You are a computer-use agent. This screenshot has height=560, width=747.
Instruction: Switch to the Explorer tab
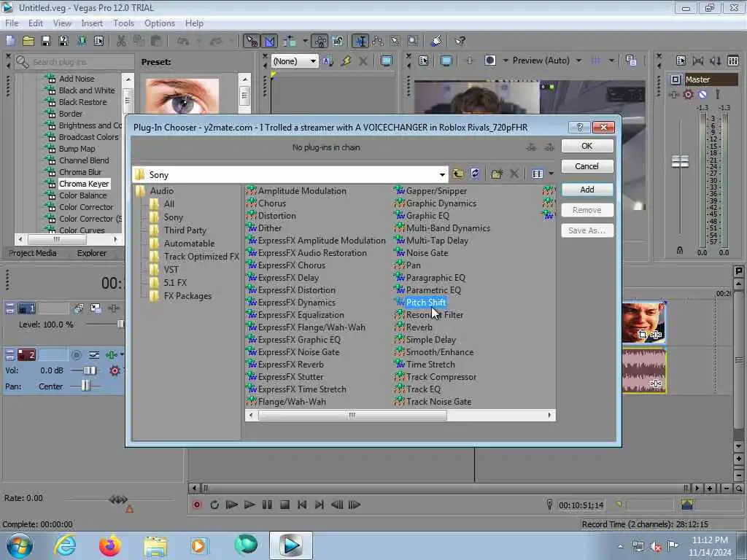point(91,253)
